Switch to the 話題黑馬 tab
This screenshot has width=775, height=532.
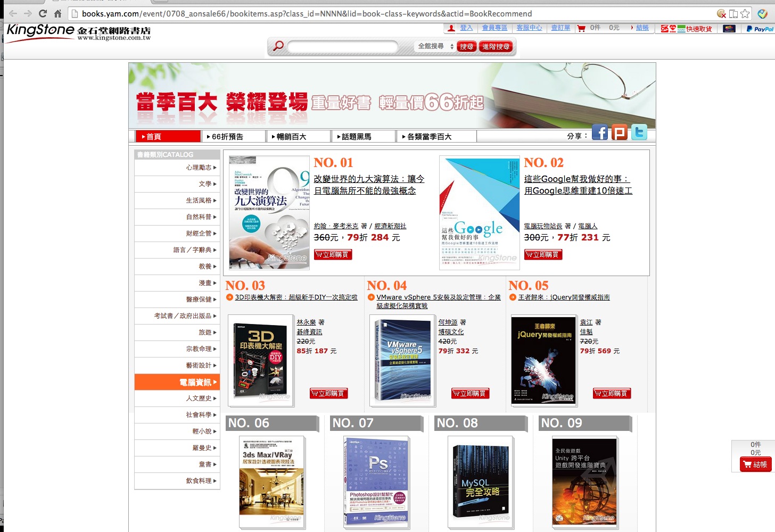364,136
